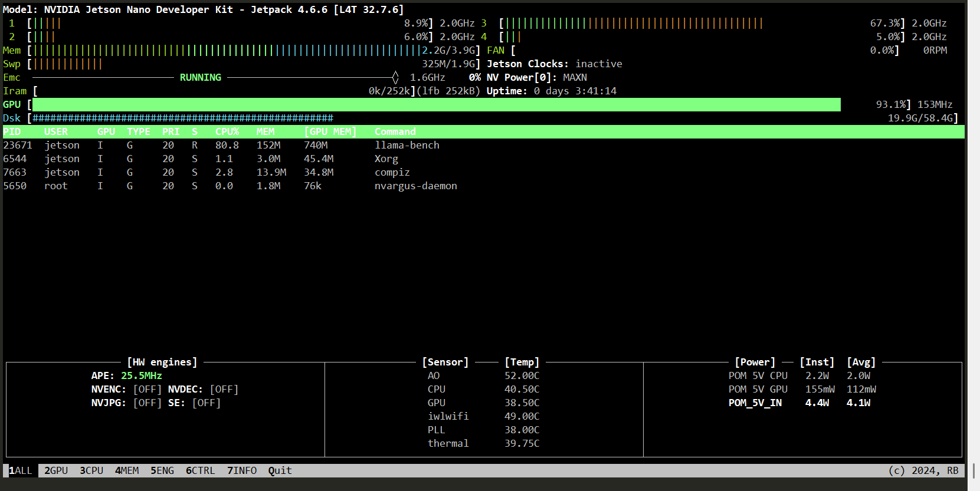Viewport: 980px width, 491px height.
Task: Click the Model Jetson Nano title line
Action: tap(204, 10)
